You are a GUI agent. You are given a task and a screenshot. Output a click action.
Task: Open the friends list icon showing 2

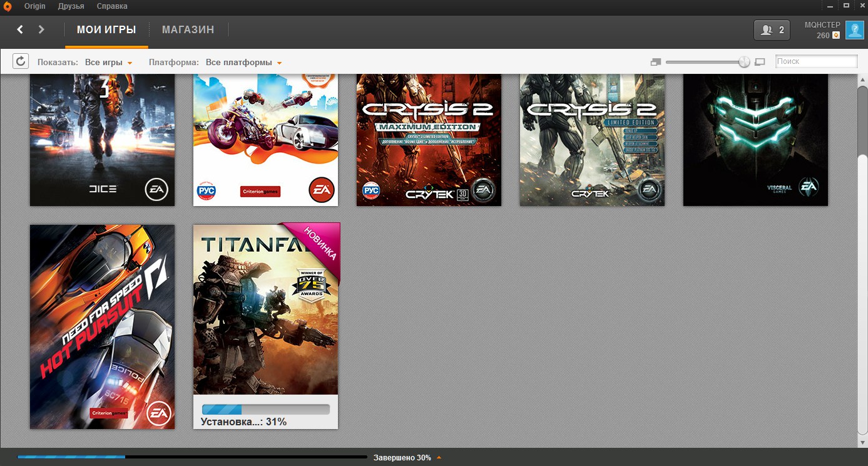pyautogui.click(x=772, y=29)
